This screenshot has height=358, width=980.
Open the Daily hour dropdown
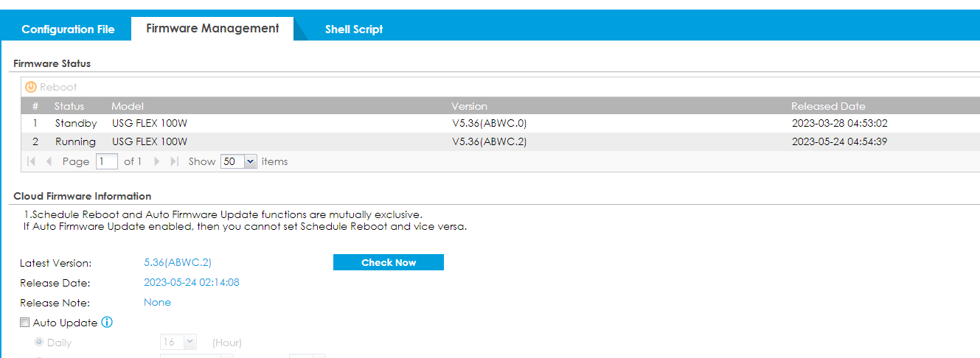[x=190, y=343]
